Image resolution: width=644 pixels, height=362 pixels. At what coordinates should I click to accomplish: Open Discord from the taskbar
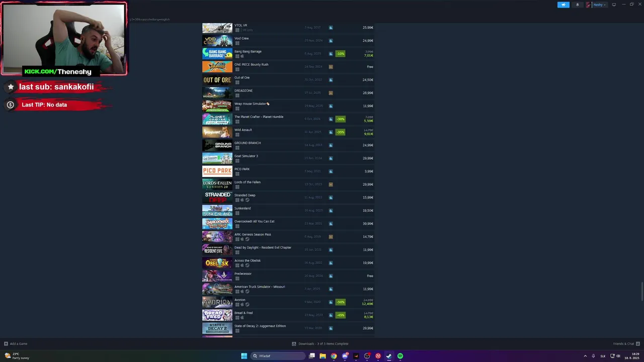(345, 356)
